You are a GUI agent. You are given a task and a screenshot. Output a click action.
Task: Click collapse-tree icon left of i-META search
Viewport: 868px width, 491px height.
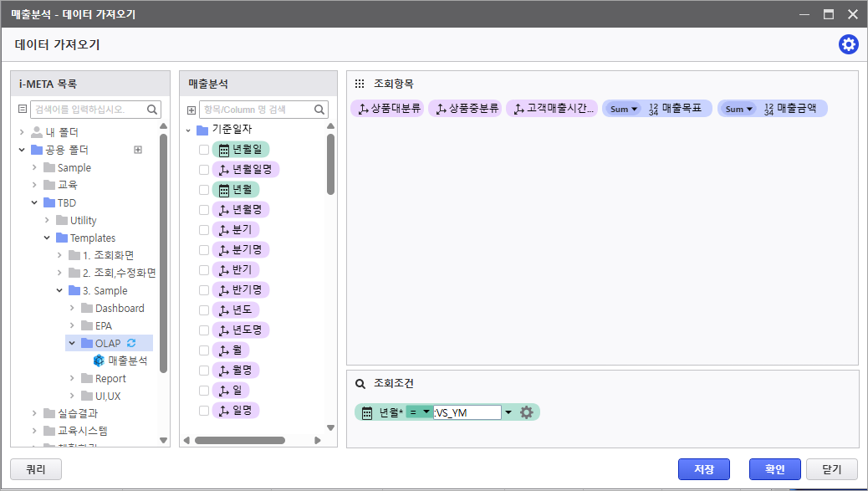click(23, 110)
